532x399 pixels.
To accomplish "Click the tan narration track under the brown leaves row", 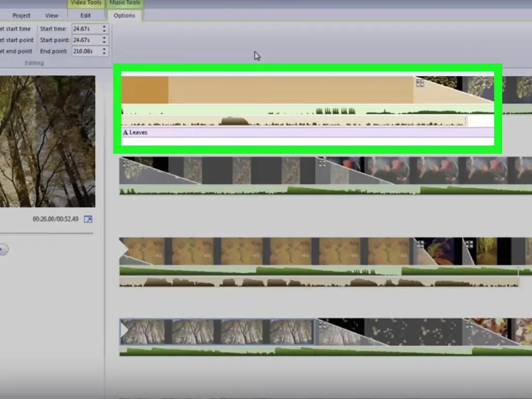I will (320, 282).
